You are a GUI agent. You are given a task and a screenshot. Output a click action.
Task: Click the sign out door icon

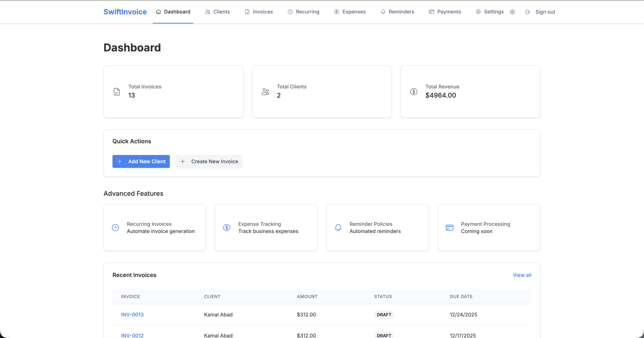pyautogui.click(x=528, y=12)
